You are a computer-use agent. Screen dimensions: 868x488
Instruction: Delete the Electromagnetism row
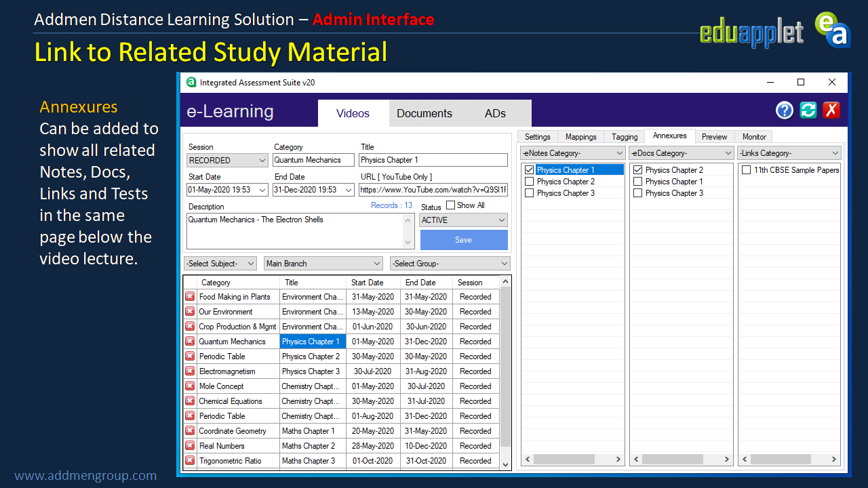(190, 371)
